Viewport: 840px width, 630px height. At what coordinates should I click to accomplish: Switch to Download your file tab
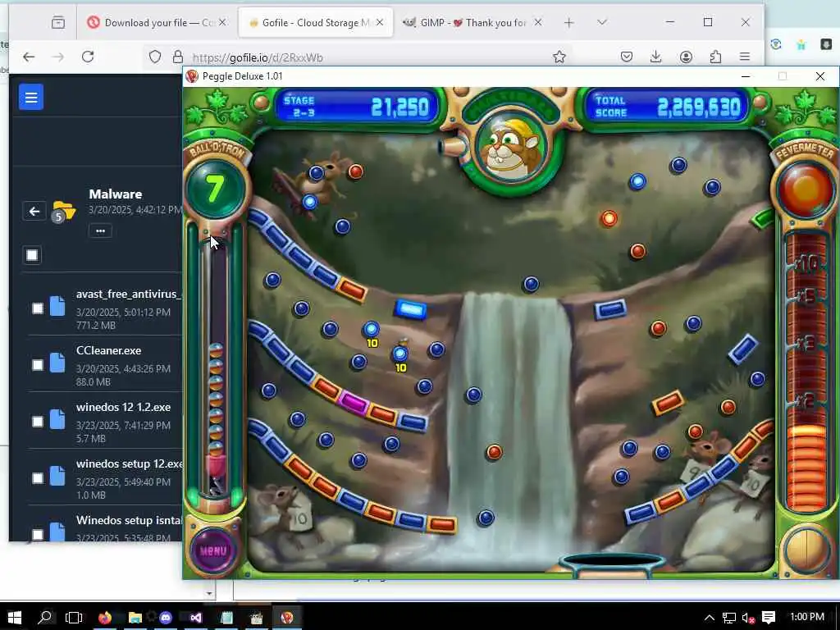[153, 22]
